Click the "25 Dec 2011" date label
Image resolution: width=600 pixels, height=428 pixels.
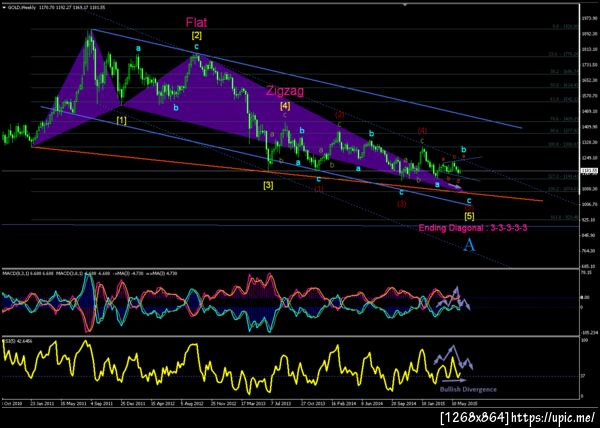132,403
